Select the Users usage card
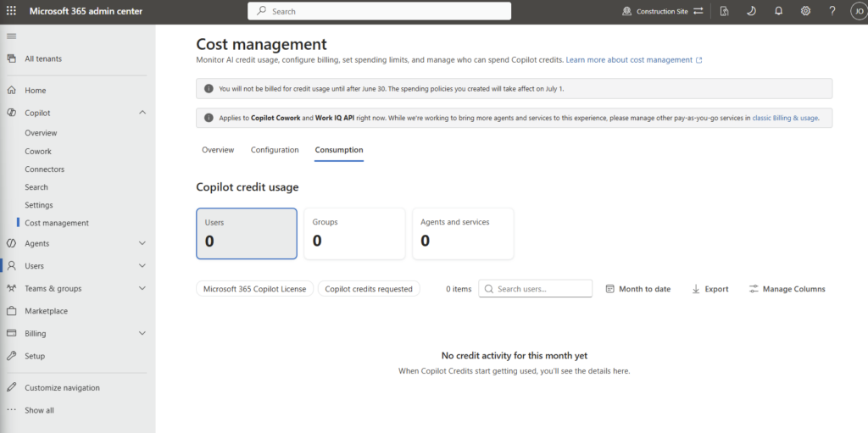 [247, 234]
